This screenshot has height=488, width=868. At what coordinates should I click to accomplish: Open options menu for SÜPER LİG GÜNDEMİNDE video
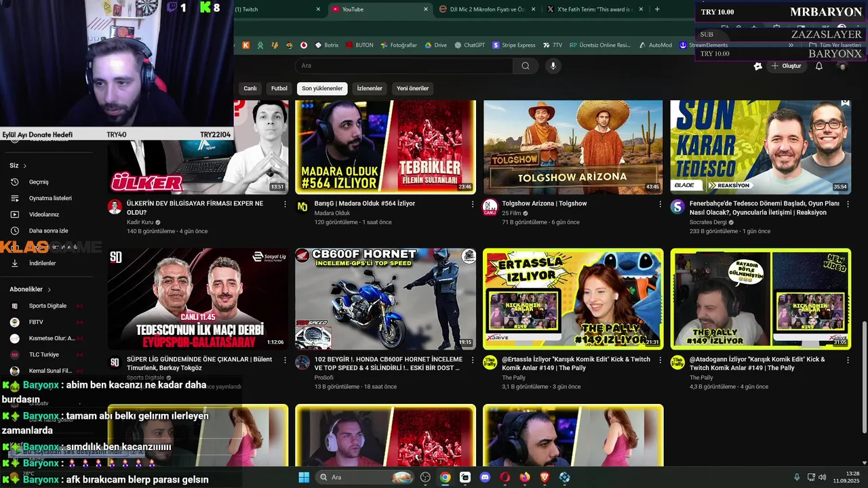(285, 360)
